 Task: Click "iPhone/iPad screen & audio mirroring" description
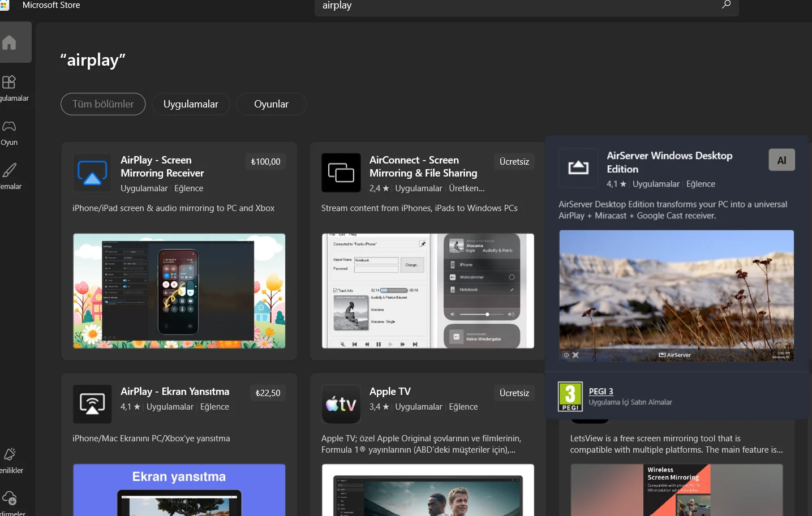(174, 208)
